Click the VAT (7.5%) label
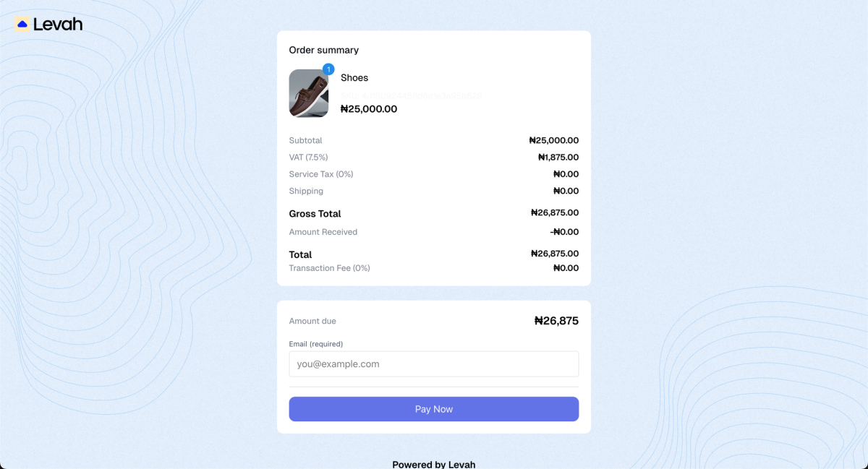This screenshot has width=868, height=469. pyautogui.click(x=309, y=157)
